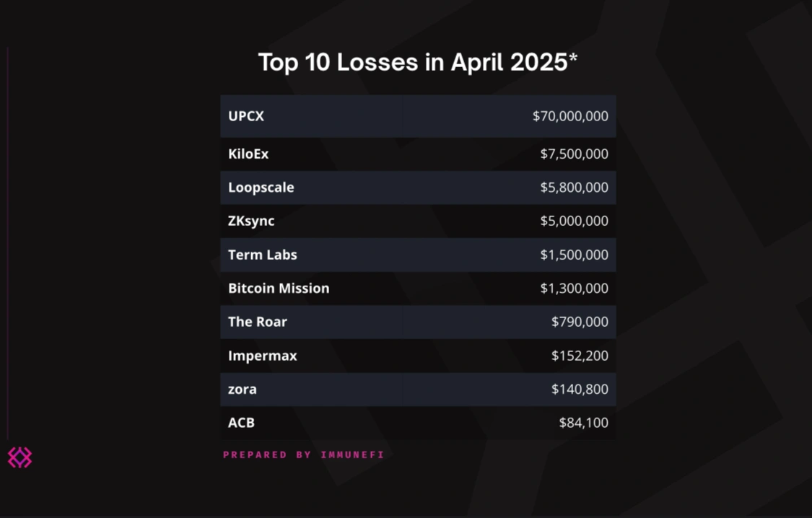Click the KiloEx table entry

pyautogui.click(x=248, y=154)
